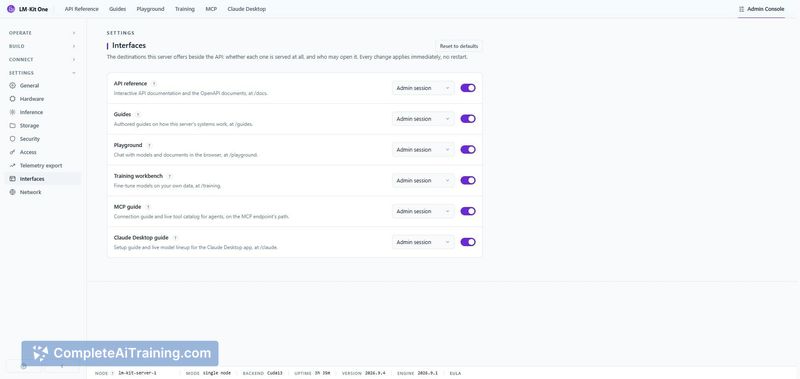Open the Playground access dropdown
The height and width of the screenshot is (379, 800).
(x=423, y=150)
